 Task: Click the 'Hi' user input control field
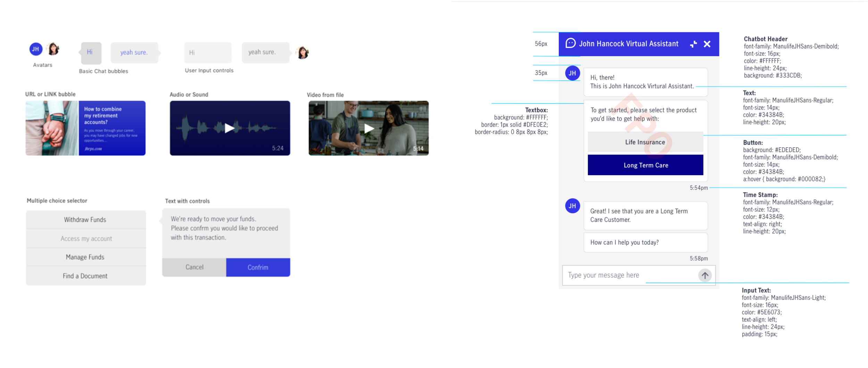coord(208,52)
